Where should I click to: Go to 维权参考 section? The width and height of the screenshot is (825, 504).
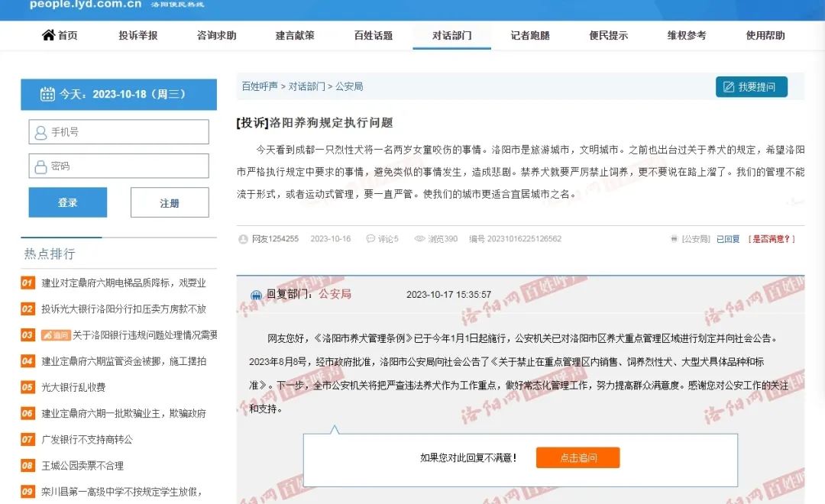coord(687,35)
